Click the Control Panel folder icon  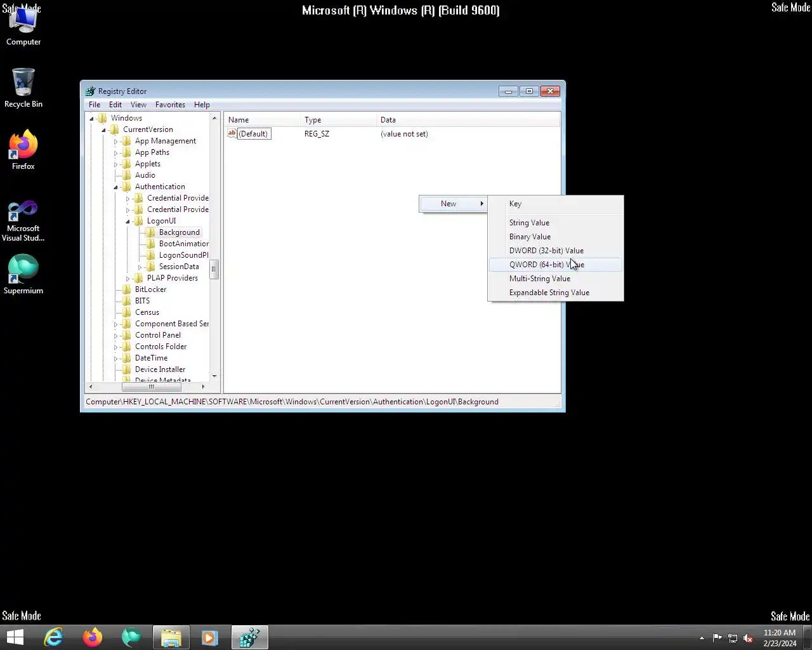pos(127,335)
